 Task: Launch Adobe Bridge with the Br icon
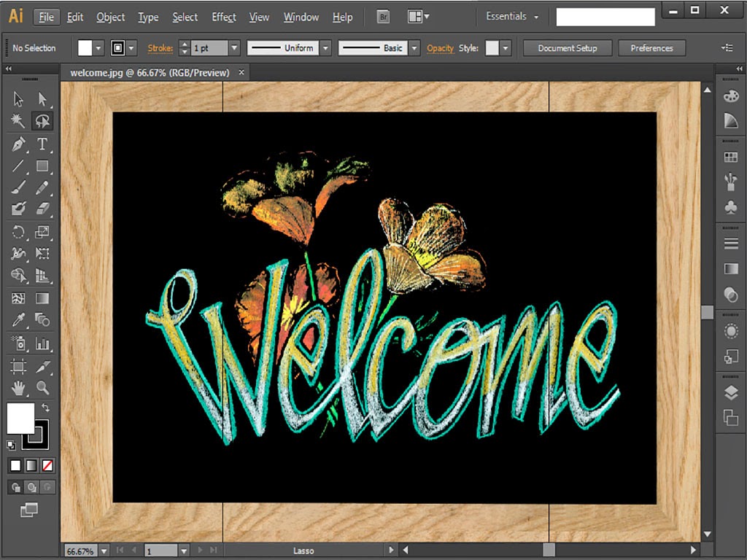click(383, 17)
